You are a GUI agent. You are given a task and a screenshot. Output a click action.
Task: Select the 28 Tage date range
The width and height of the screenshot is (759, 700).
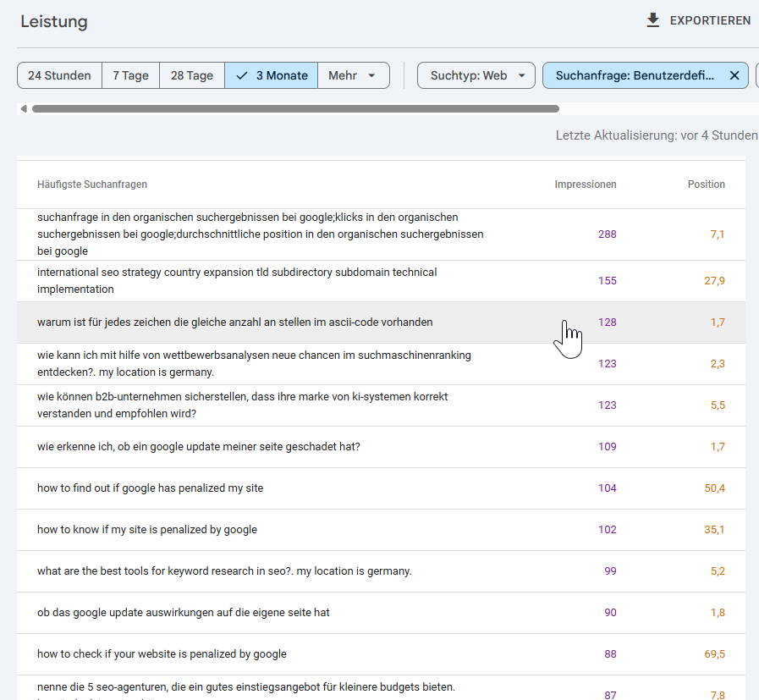pos(192,75)
